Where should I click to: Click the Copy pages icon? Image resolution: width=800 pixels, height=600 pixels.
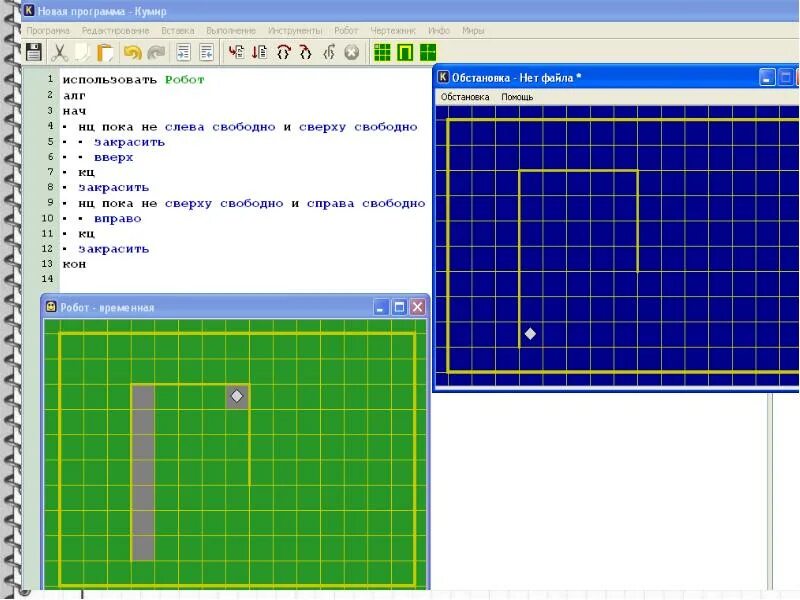pyautogui.click(x=82, y=52)
